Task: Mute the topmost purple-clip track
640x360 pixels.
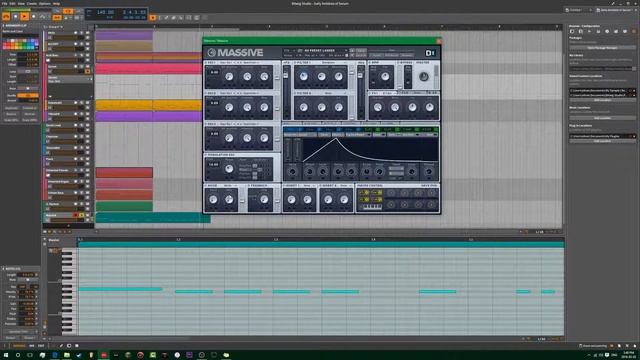Action: click(87, 33)
